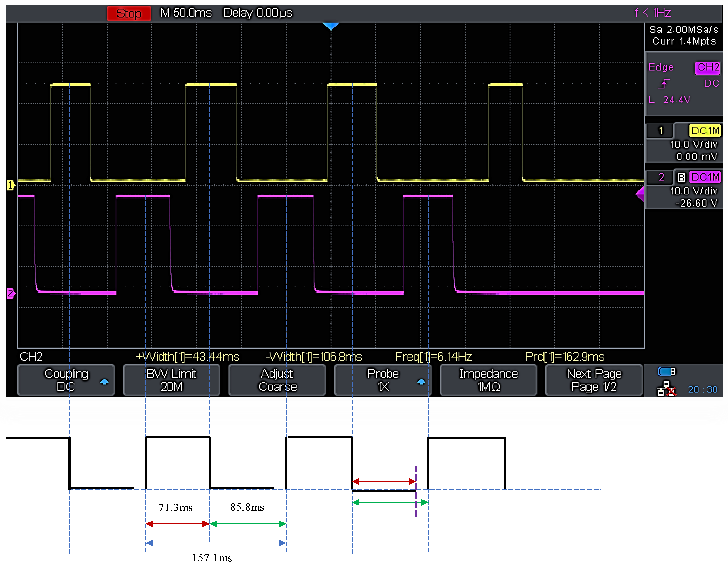Click the magenta channel 2 ground marker
Image resolution: width=728 pixels, height=567 pixels.
(11, 294)
